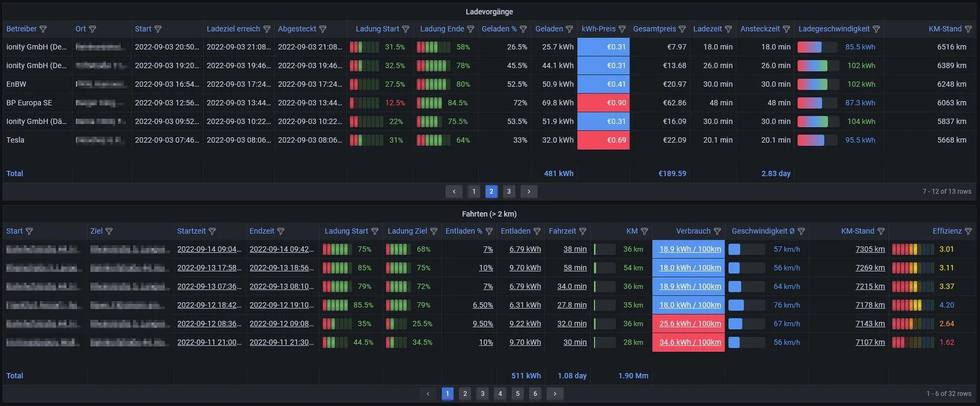The height and width of the screenshot is (406, 980).
Task: Open filter icon for Betreiber column
Action: pos(44,29)
